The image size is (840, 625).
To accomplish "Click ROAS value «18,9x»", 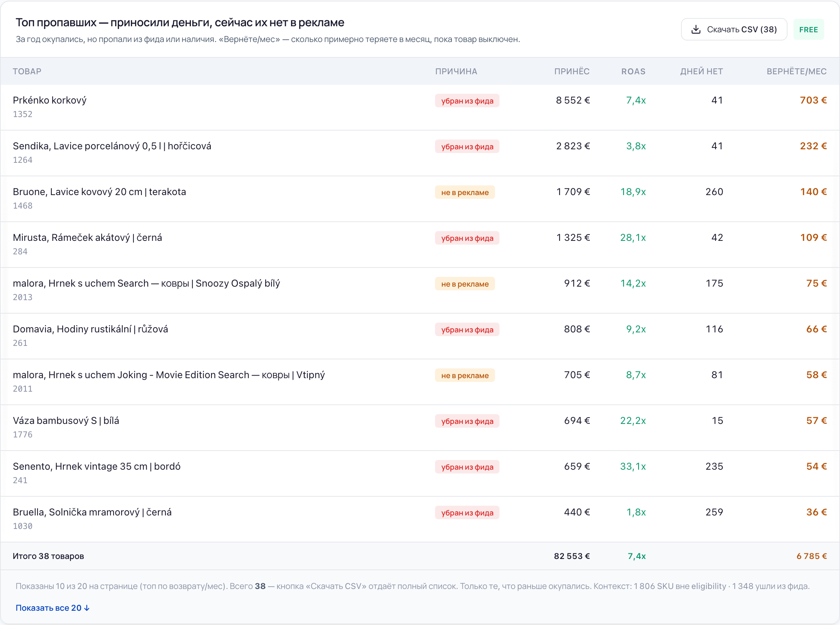I will coord(633,192).
